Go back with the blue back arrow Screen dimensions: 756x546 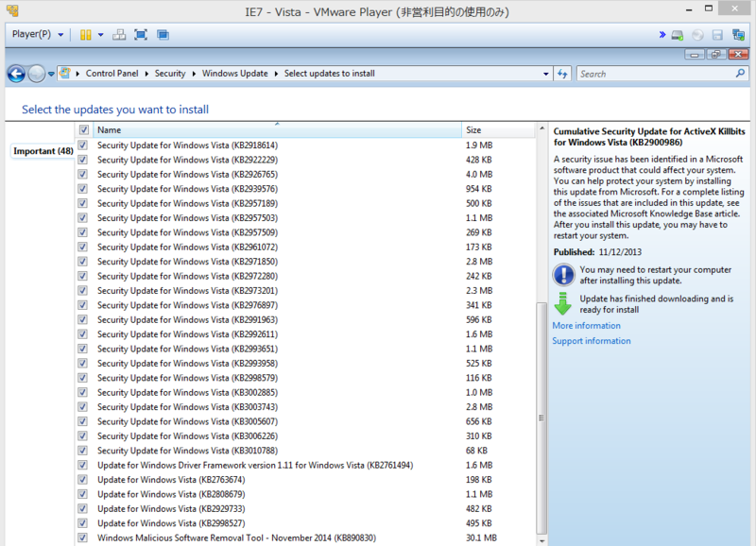click(16, 74)
